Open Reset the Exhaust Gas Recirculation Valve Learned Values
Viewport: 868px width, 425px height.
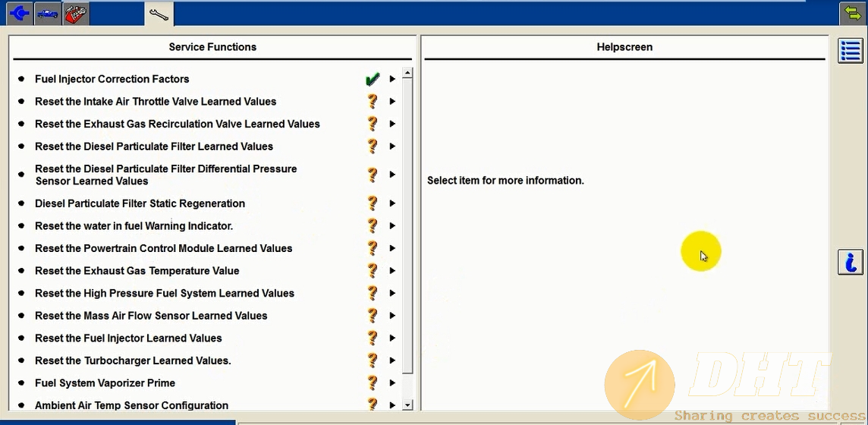178,124
